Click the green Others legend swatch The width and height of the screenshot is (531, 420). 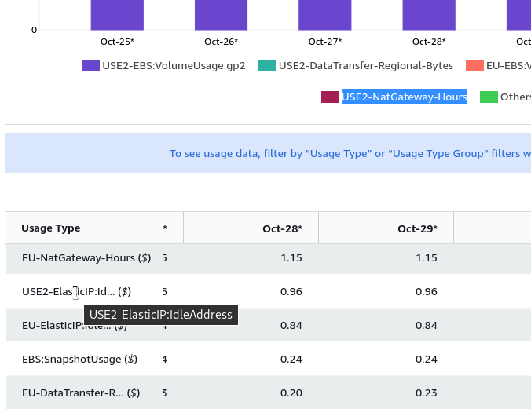tap(489, 97)
